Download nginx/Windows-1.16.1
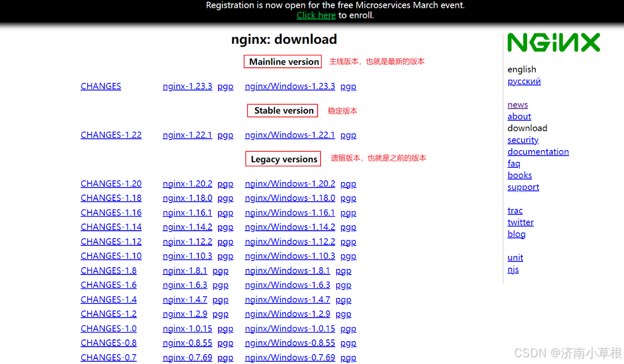 (290, 213)
